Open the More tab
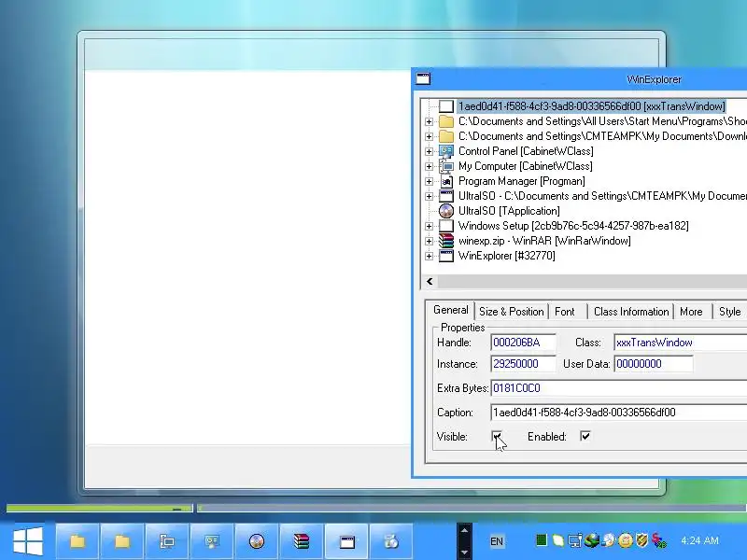The image size is (747, 560). [x=693, y=312]
